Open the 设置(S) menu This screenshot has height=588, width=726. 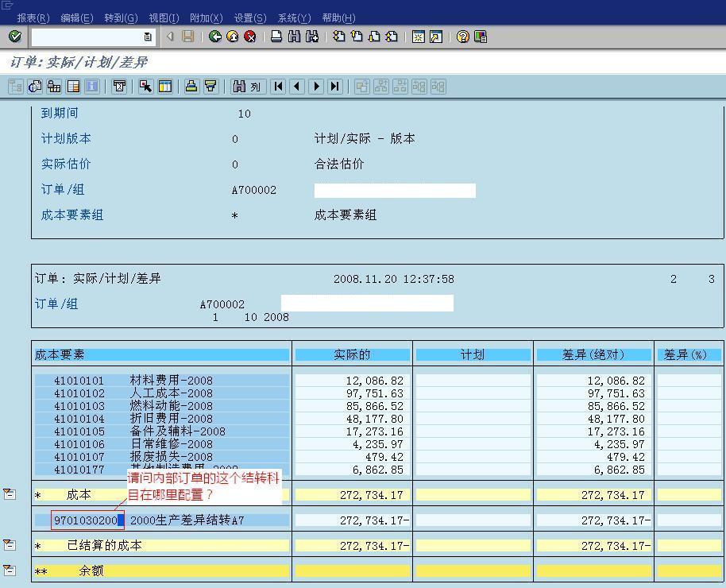(249, 17)
